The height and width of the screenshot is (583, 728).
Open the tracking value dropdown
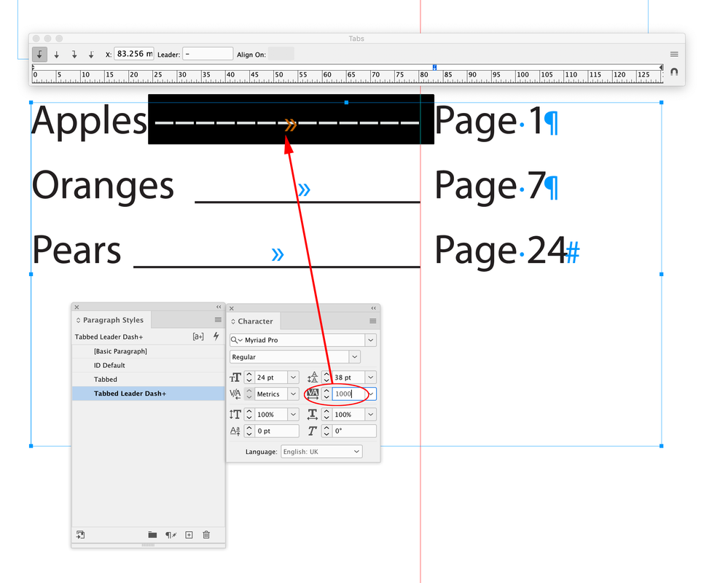click(x=371, y=394)
